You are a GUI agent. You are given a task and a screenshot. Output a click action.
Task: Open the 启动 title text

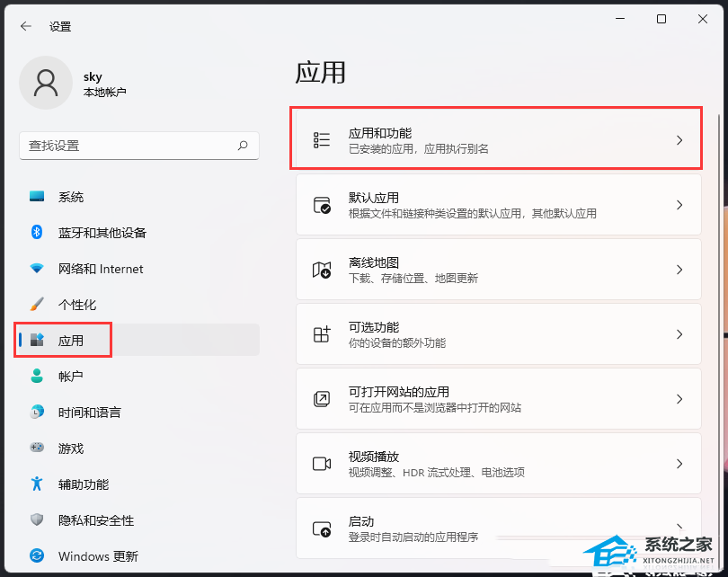pyautogui.click(x=360, y=521)
